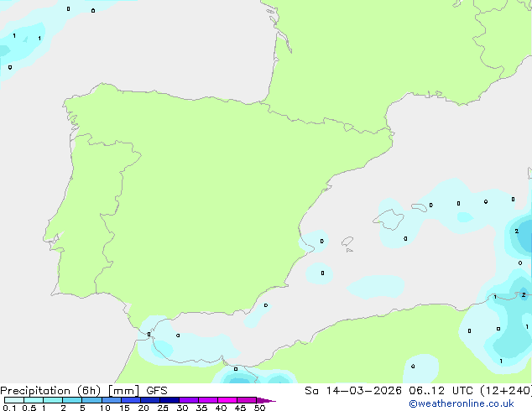Click the 20–25 mm legend swatch
The width and height of the screenshot is (532, 411).
(150, 400)
